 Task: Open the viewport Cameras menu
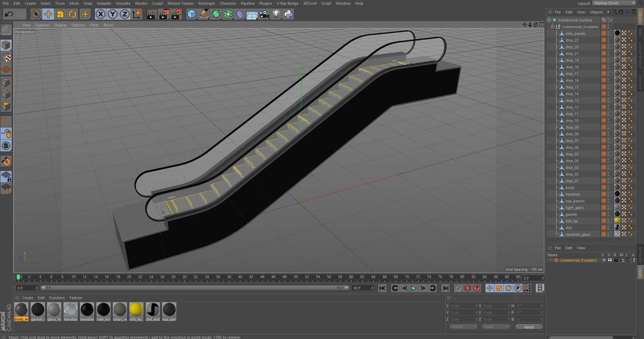coord(42,25)
